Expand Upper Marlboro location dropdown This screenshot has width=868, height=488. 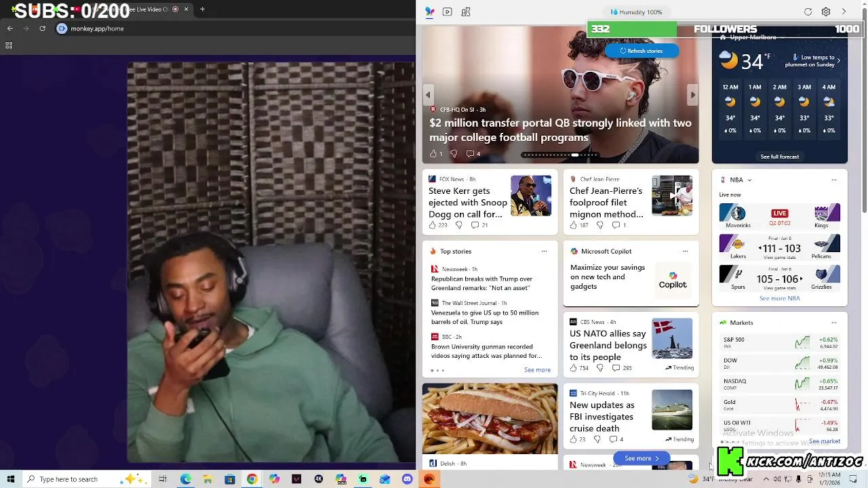783,38
